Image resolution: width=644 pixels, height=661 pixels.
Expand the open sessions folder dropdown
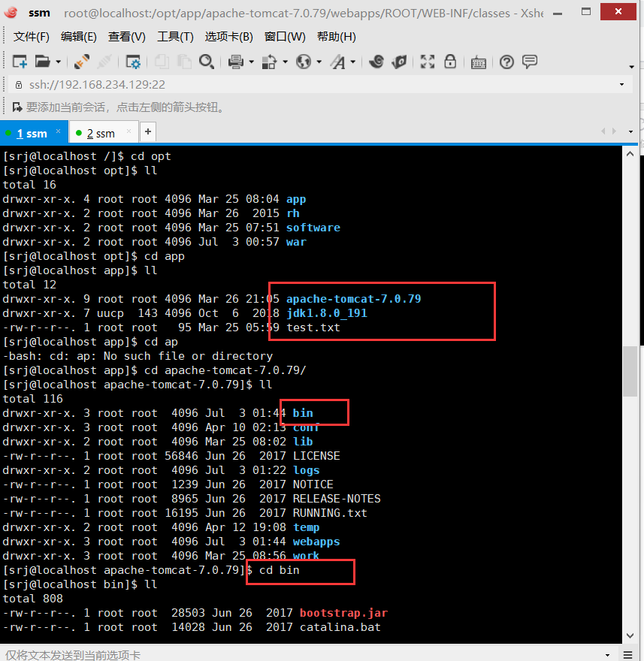[x=57, y=62]
